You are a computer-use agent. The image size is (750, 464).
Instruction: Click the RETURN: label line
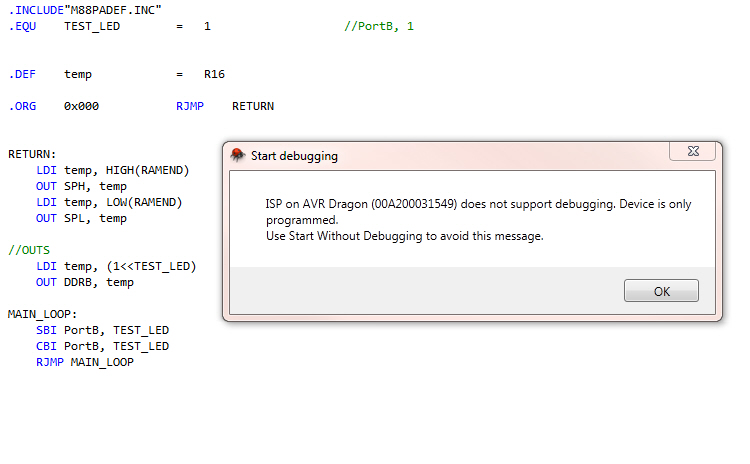32,154
